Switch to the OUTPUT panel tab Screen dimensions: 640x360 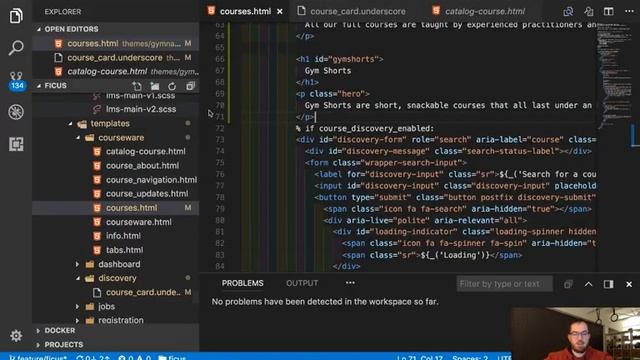[x=302, y=283]
